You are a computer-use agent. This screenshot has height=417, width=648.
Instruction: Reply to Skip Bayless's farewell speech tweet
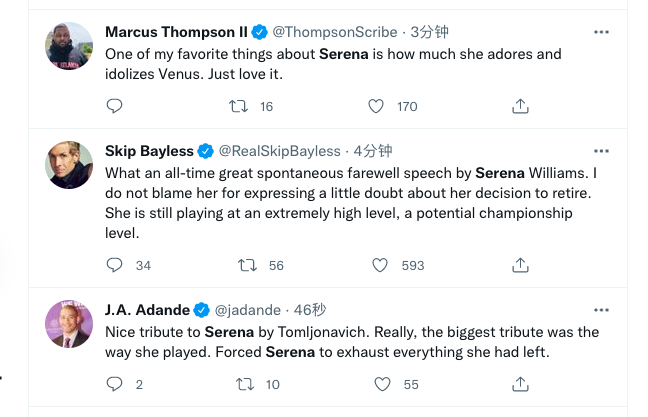click(x=114, y=265)
